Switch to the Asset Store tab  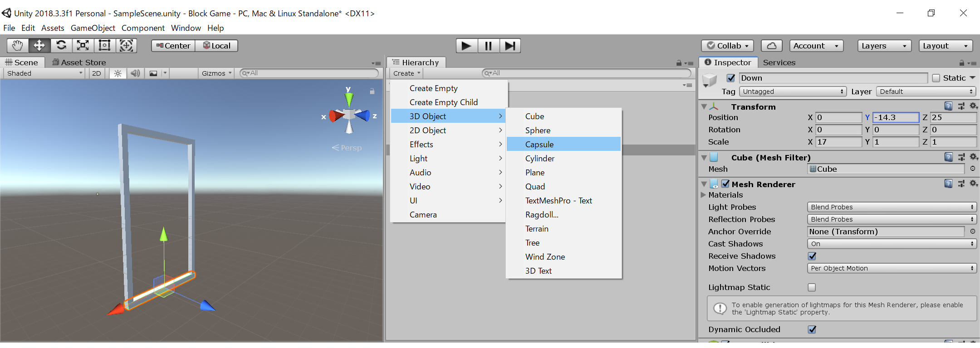79,63
